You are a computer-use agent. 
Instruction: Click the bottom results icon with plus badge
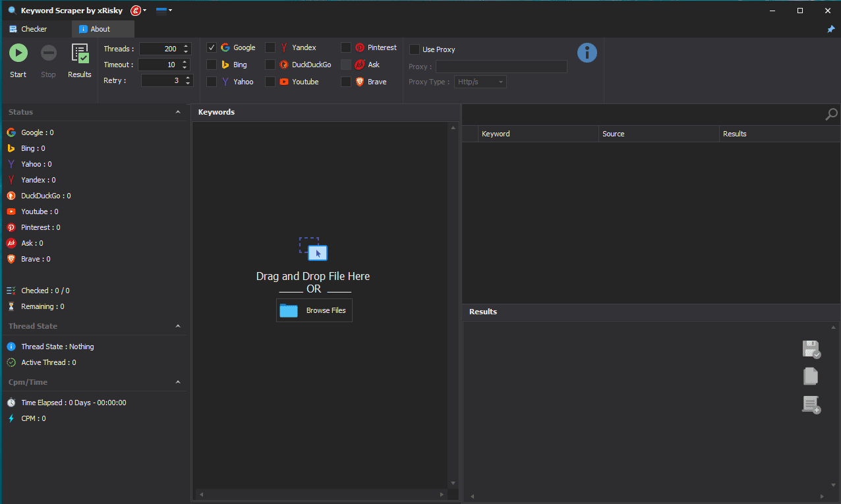811,405
